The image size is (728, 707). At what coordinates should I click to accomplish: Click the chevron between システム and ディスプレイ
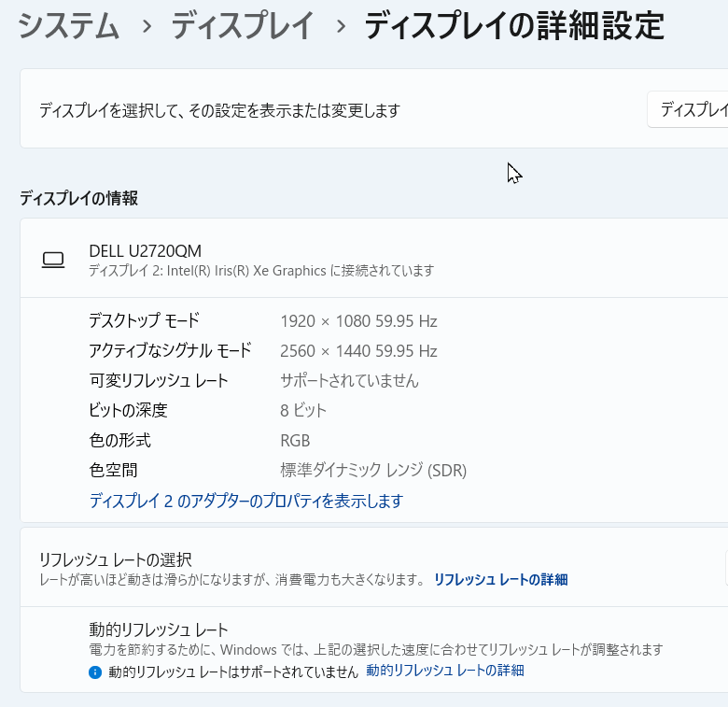tap(146, 27)
